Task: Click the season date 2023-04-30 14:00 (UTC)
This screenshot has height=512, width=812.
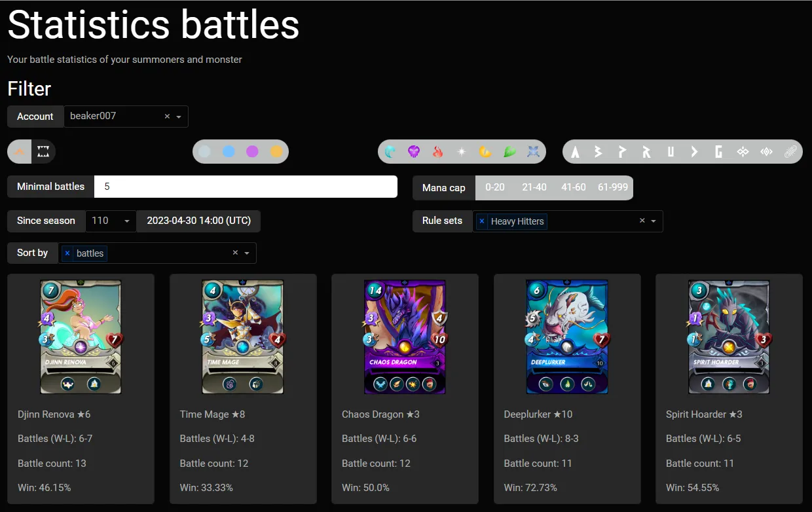Action: [198, 221]
